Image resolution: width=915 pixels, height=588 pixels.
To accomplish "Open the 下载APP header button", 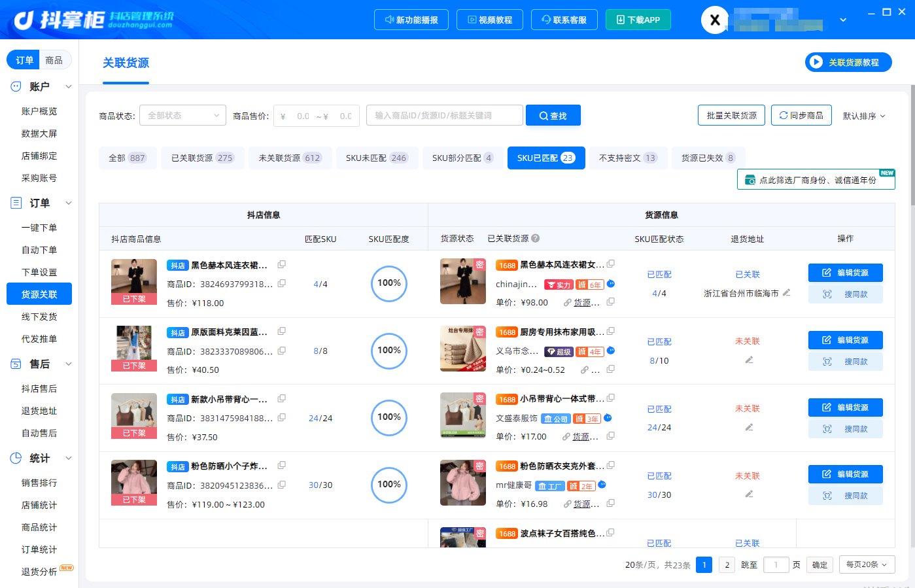I will click(x=638, y=20).
